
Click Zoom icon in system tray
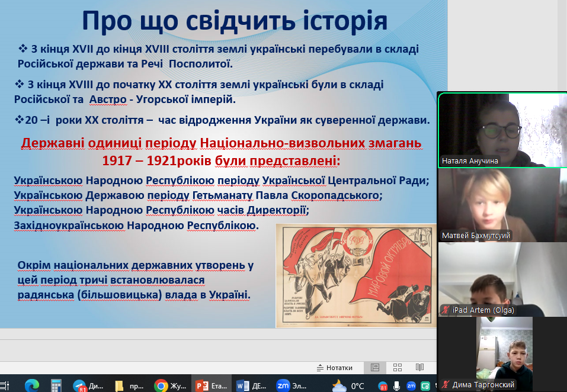tap(411, 386)
